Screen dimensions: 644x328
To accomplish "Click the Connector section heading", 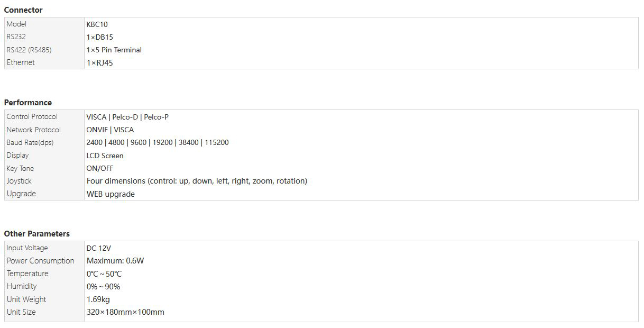I will (23, 10).
